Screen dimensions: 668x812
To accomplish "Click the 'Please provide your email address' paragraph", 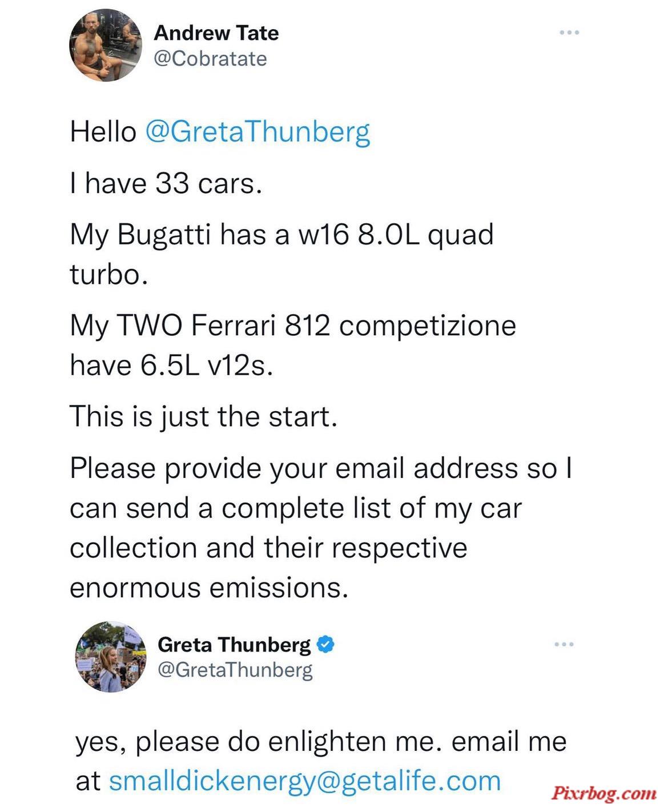I will (x=321, y=528).
